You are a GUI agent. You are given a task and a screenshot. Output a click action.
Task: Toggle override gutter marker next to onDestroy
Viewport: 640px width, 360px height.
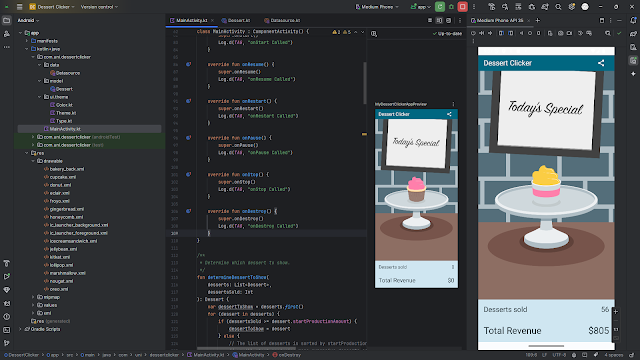click(188, 211)
